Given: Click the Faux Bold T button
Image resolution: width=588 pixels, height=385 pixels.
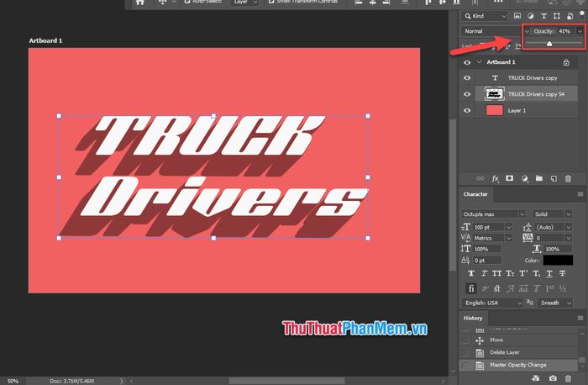Looking at the screenshot, I should click(x=470, y=273).
